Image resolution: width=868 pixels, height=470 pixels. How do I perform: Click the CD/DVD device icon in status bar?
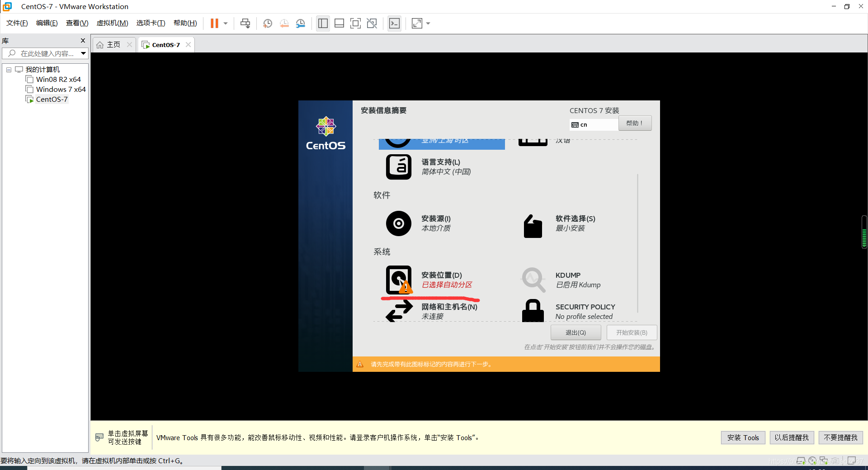point(812,461)
